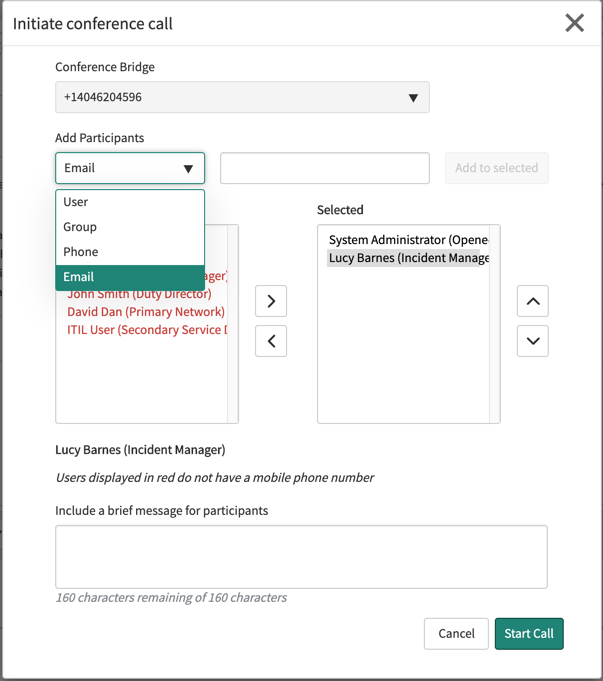Select User from the dropdown list

[130, 202]
